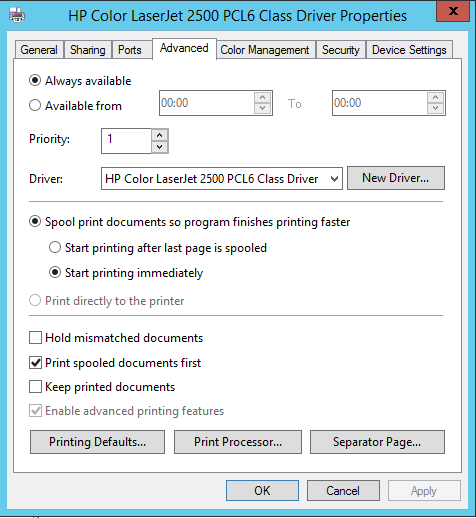Decrease Priority with the down arrow
The width and height of the screenshot is (476, 518).
pos(160,147)
